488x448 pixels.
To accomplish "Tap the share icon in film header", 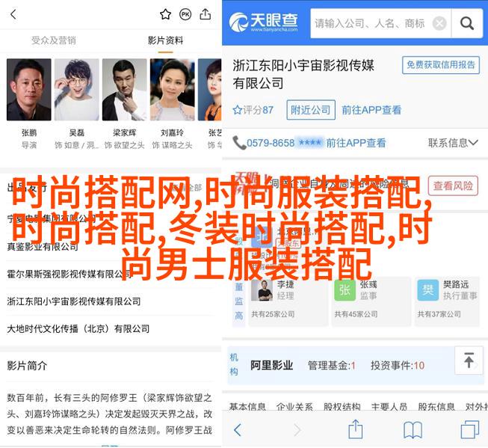I will point(206,14).
